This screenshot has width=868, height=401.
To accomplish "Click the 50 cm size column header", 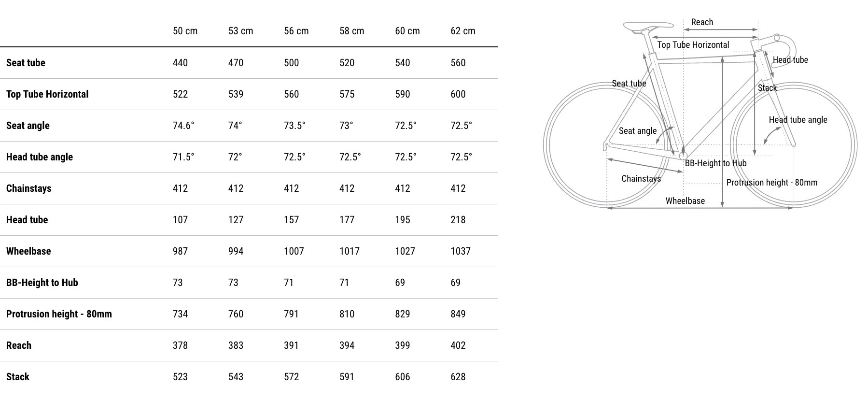I will coord(185,31).
